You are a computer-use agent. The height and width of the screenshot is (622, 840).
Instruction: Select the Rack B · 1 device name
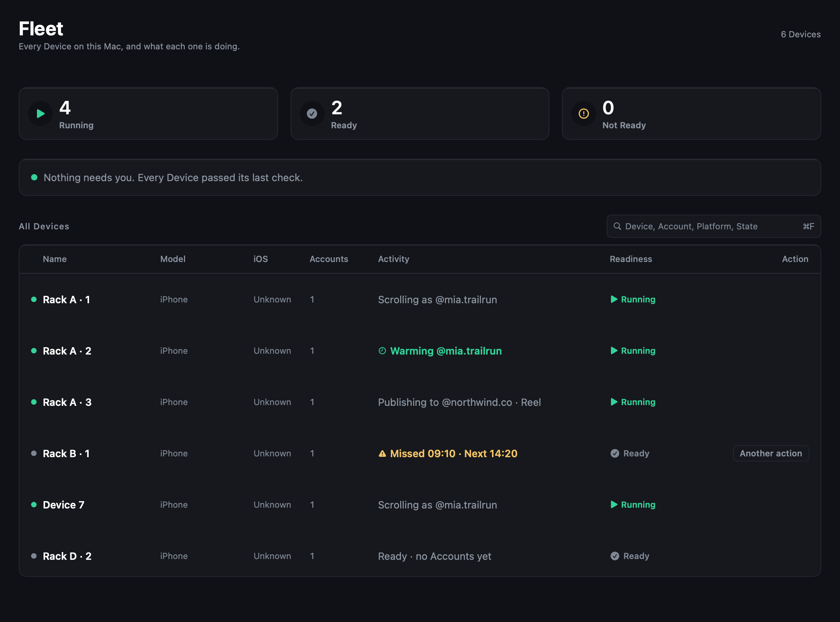pos(66,453)
